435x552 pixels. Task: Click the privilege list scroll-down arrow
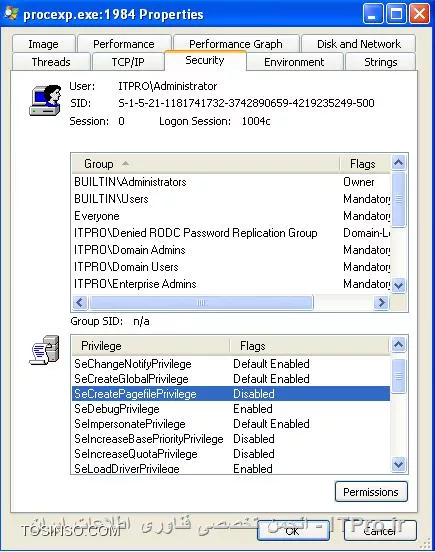pos(398,464)
